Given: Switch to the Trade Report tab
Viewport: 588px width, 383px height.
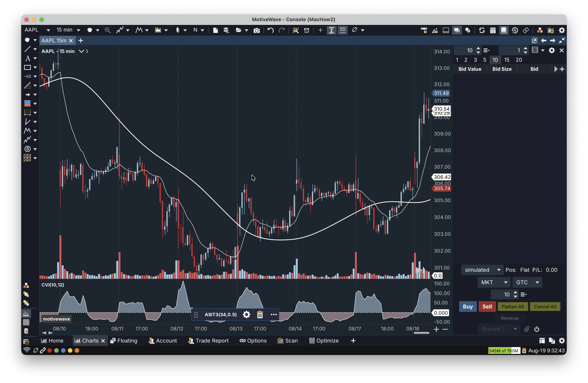Looking at the screenshot, I should [x=208, y=341].
